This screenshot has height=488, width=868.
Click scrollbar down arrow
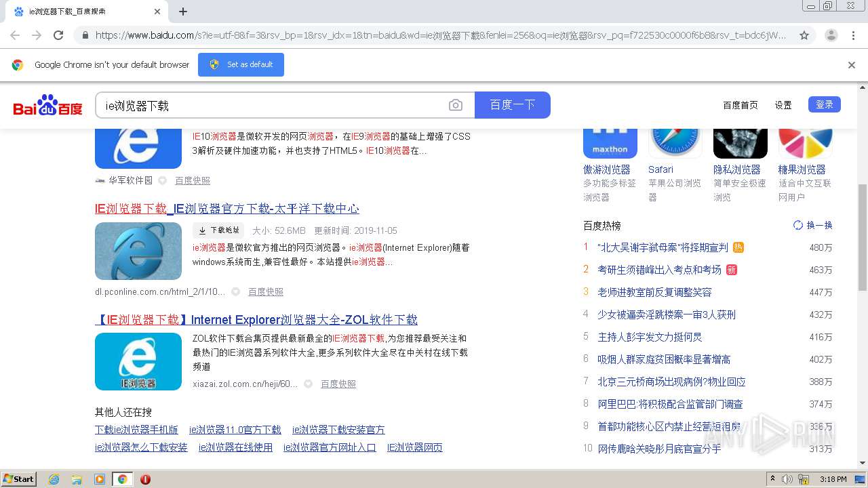pyautogui.click(x=863, y=464)
